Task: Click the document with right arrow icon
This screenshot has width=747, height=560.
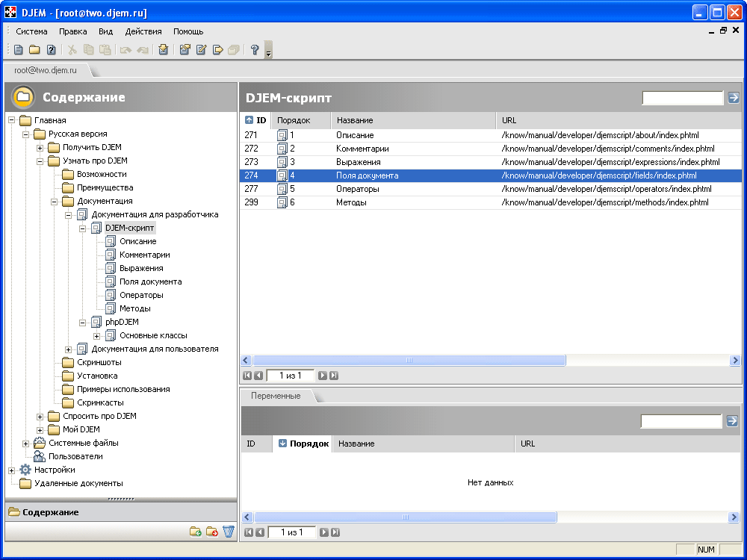Action: (x=217, y=49)
